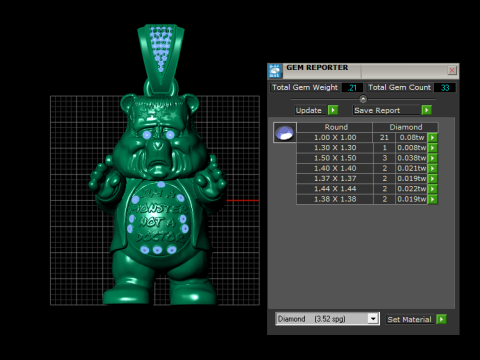The height and width of the screenshot is (360, 480).
Task: Click the 0.008tw weight cell
Action: (x=411, y=148)
